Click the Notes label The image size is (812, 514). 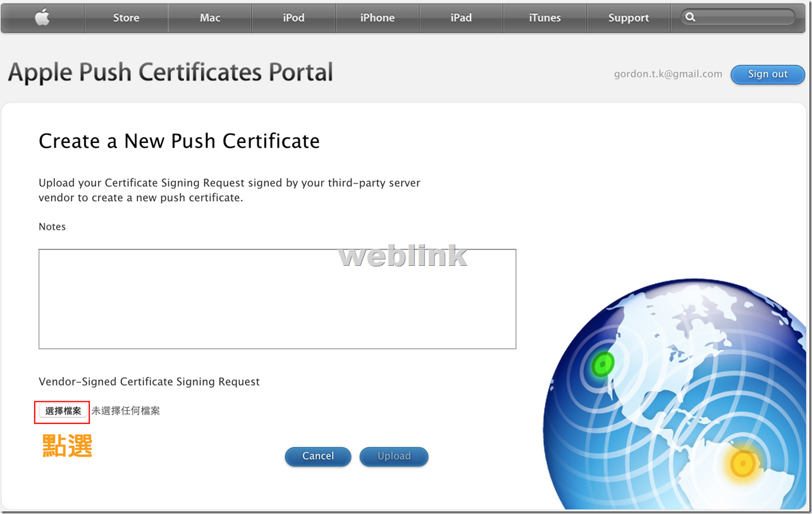(x=52, y=227)
